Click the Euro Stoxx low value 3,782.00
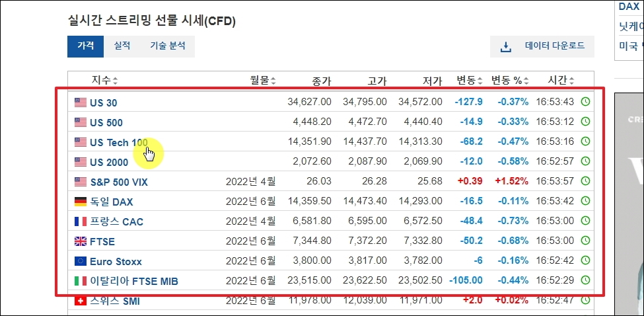644x316 pixels. pos(423,260)
